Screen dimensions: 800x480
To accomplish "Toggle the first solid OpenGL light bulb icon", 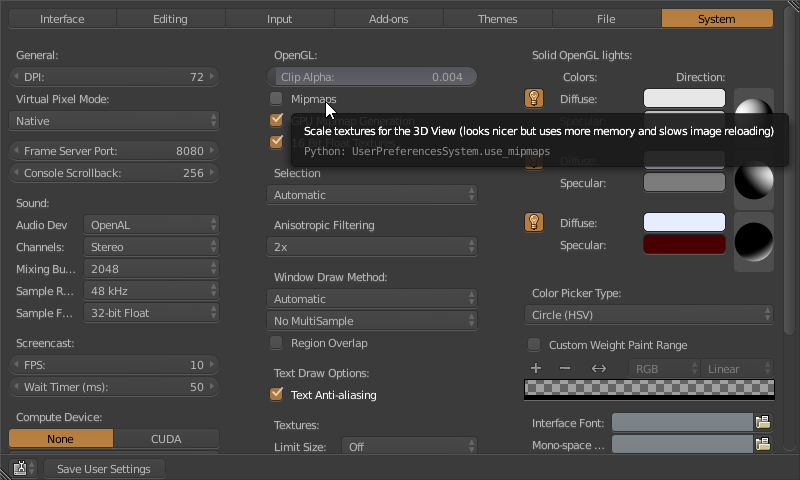I will point(534,98).
